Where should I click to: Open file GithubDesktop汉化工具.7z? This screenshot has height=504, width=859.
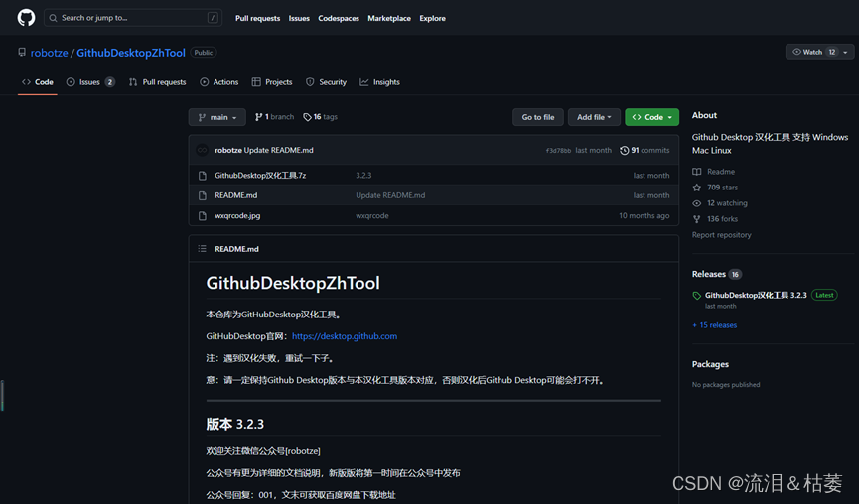tap(260, 176)
